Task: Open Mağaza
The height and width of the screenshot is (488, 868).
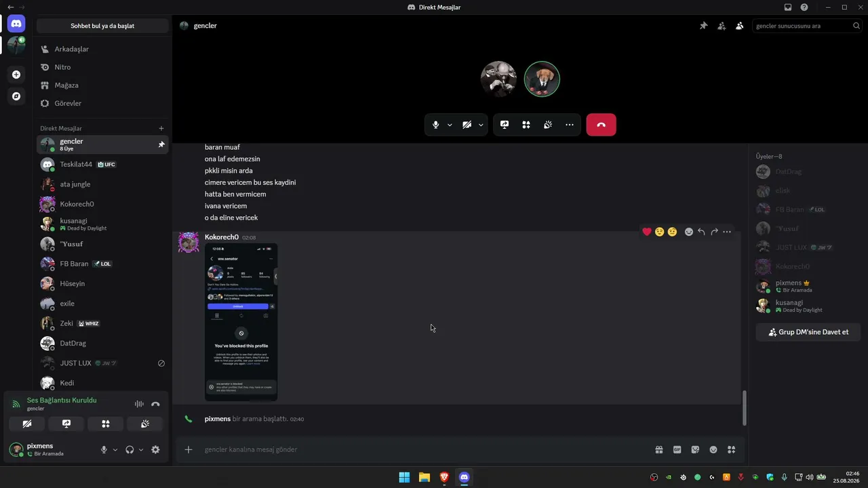Action: coord(102,85)
